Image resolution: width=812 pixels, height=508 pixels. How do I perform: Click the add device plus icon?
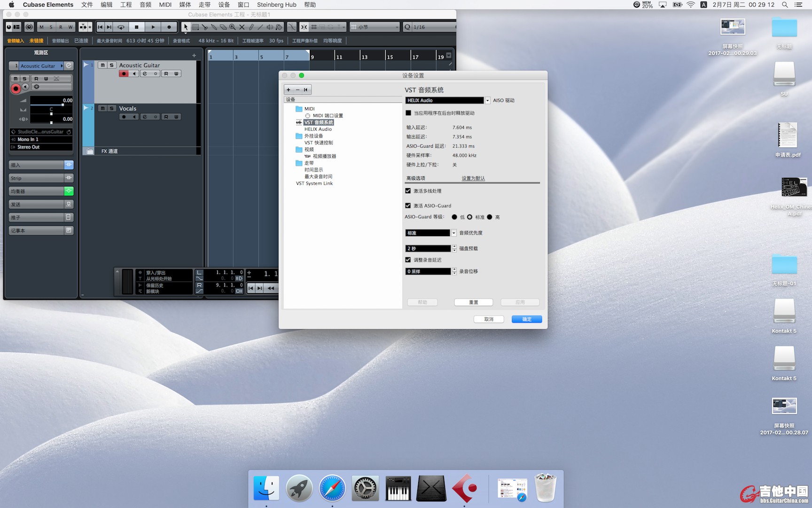click(x=289, y=90)
